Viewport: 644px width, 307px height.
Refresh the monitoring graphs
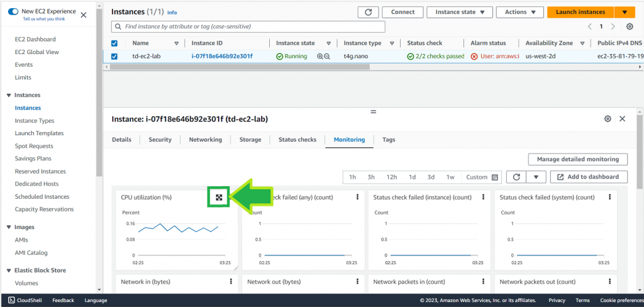(x=516, y=177)
